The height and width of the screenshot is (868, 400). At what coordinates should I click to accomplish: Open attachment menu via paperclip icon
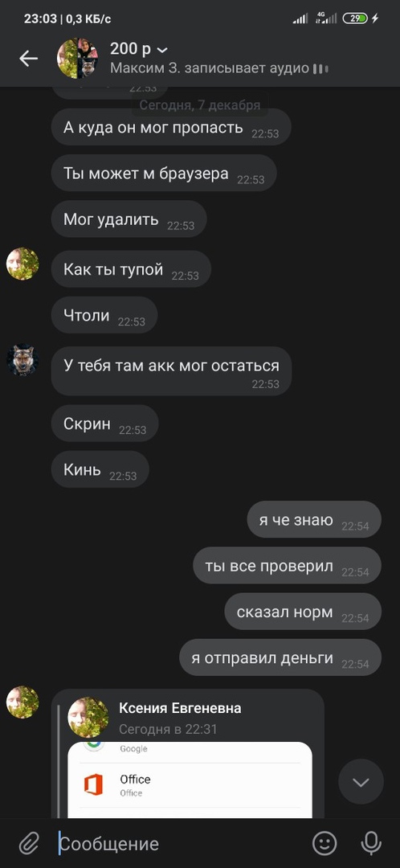pos(28,844)
